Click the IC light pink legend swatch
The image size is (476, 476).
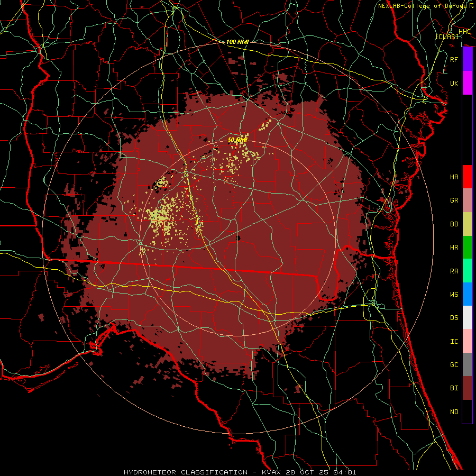(x=467, y=341)
